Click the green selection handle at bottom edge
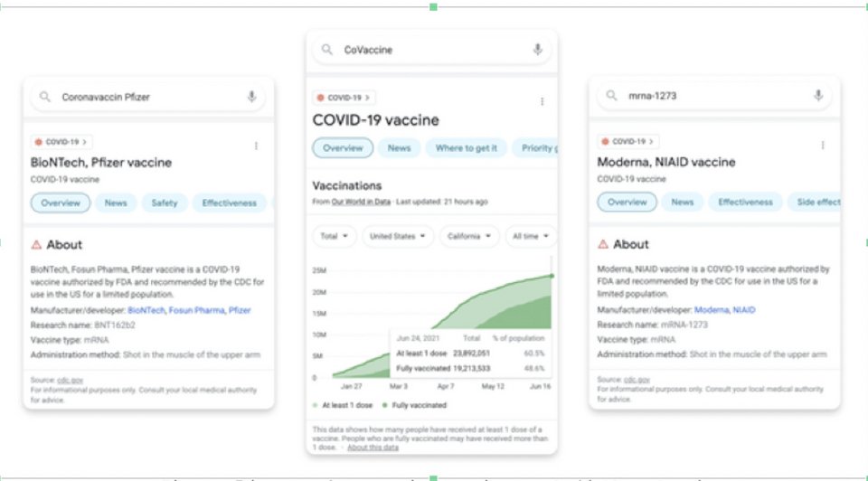 [x=433, y=477]
